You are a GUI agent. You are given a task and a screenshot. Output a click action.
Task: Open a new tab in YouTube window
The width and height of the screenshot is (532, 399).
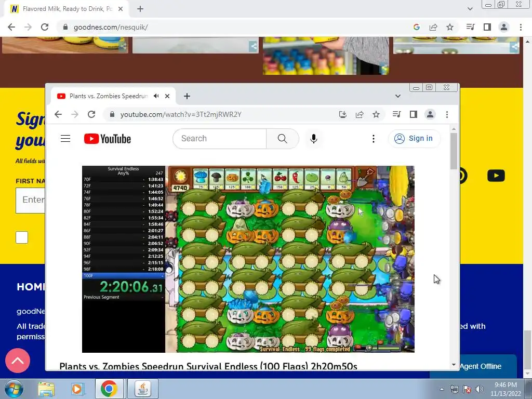click(187, 96)
